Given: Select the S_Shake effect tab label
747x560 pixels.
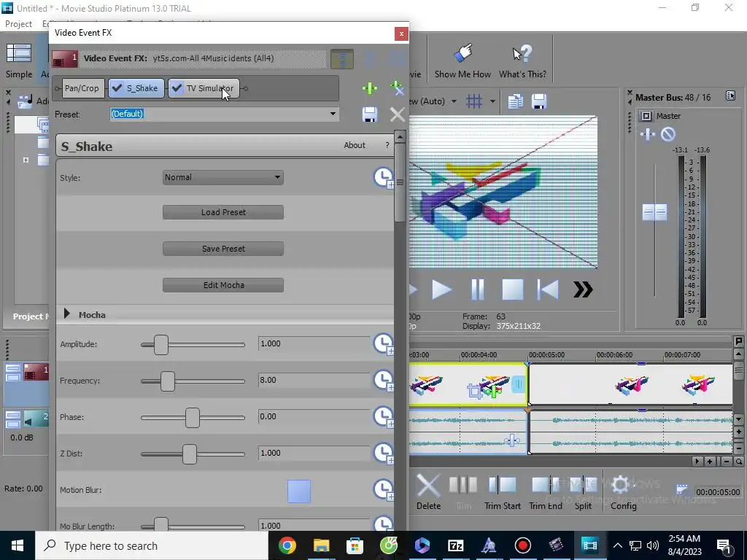Looking at the screenshot, I should click(142, 88).
